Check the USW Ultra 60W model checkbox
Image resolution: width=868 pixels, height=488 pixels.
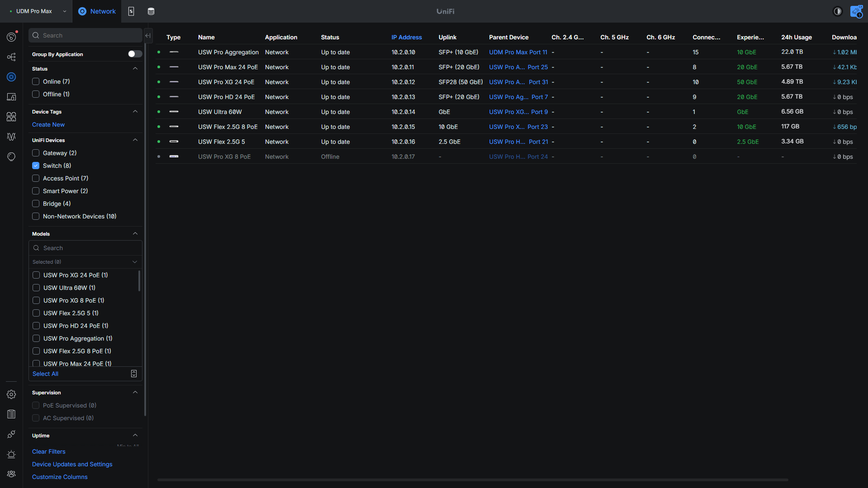tap(36, 288)
